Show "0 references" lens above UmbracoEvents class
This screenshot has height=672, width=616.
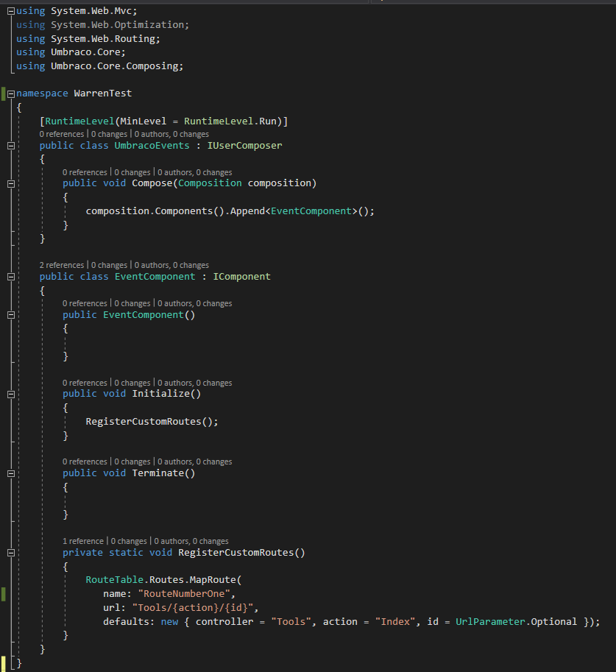point(62,135)
